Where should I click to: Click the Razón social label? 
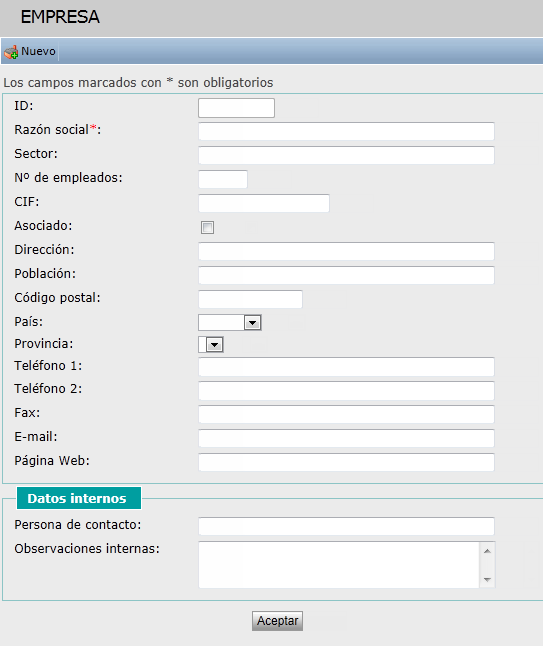click(58, 130)
